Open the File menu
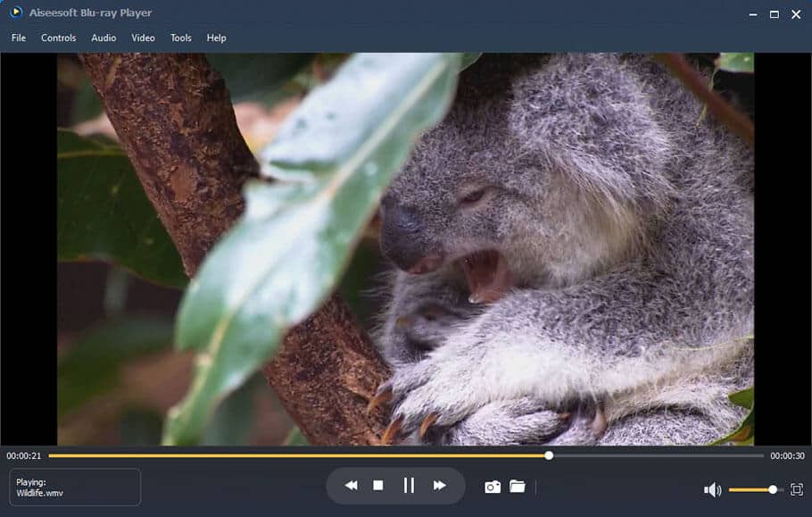 coord(19,38)
